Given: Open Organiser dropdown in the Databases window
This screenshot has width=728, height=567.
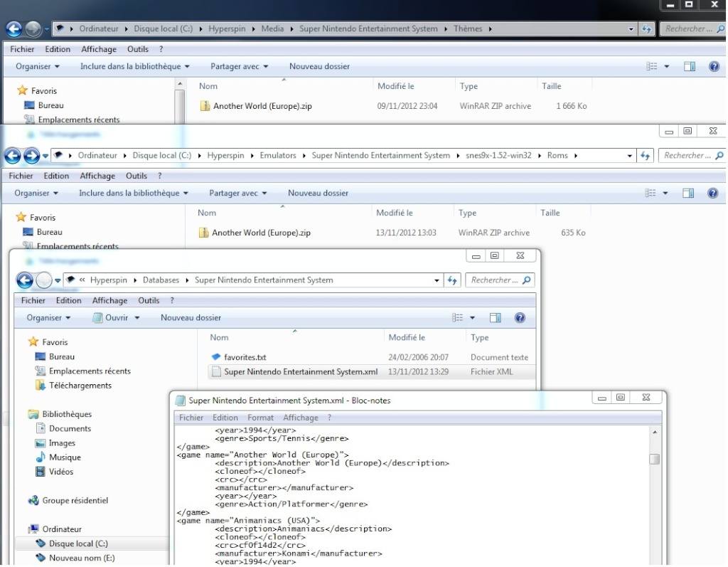Looking at the screenshot, I should coord(48,318).
